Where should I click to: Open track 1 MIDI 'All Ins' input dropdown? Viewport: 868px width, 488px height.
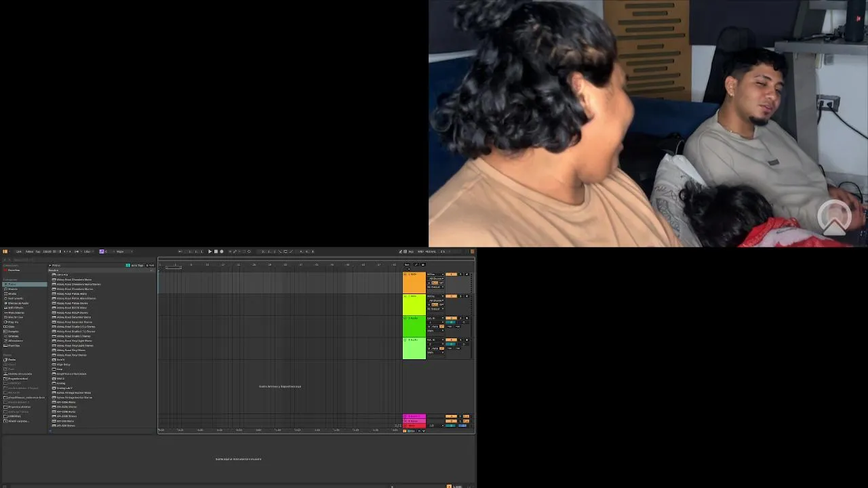tap(435, 274)
